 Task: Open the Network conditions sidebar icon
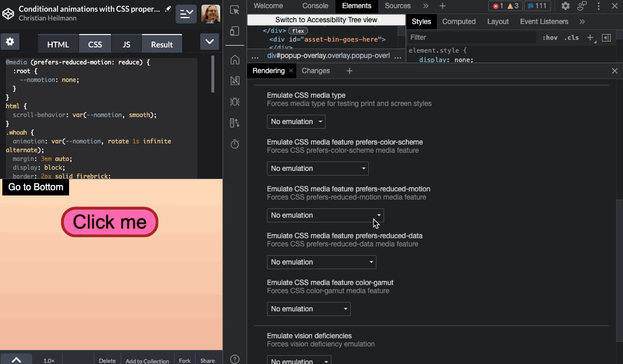point(235,123)
